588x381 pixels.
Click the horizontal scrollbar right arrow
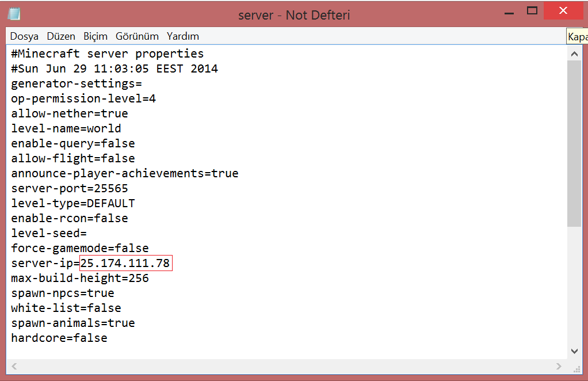559,367
